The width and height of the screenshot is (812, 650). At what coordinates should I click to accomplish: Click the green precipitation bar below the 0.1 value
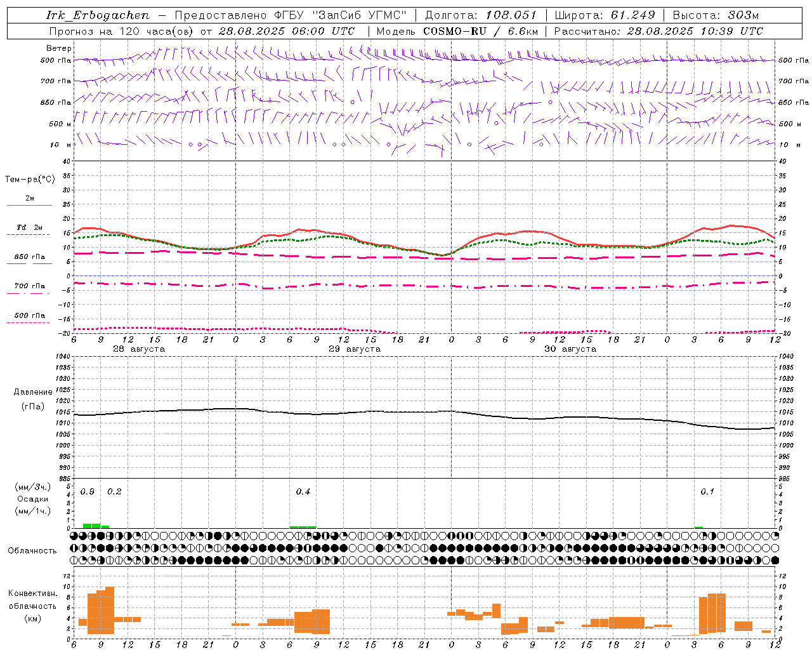[698, 527]
